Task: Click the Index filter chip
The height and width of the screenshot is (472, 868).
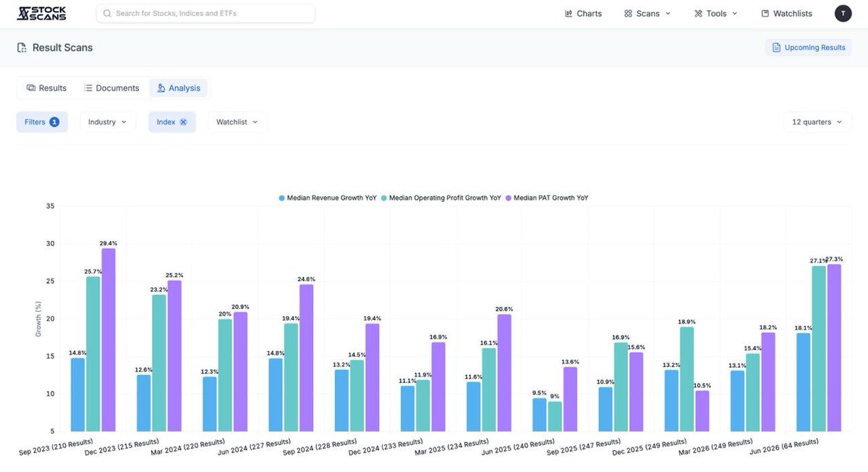Action: click(172, 122)
